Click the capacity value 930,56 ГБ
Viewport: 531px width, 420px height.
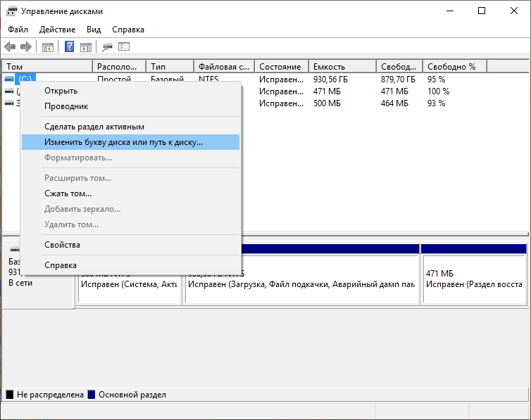pyautogui.click(x=330, y=79)
